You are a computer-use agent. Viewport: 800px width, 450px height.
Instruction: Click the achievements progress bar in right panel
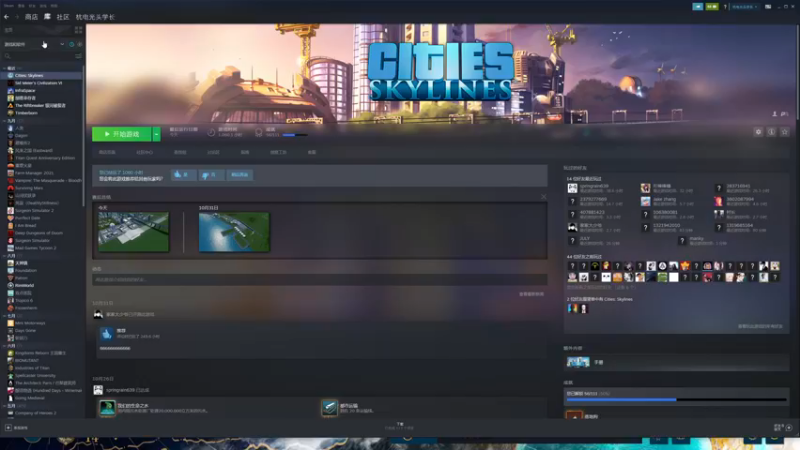point(677,399)
